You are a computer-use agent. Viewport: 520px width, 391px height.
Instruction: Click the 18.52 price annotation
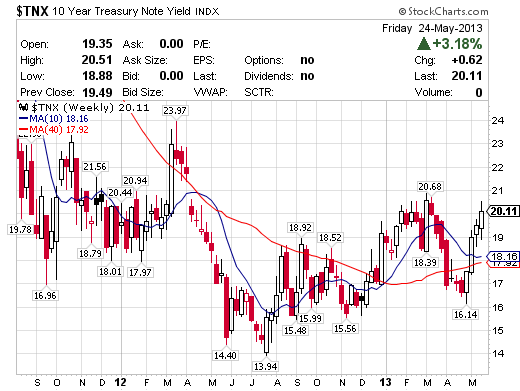point(330,238)
